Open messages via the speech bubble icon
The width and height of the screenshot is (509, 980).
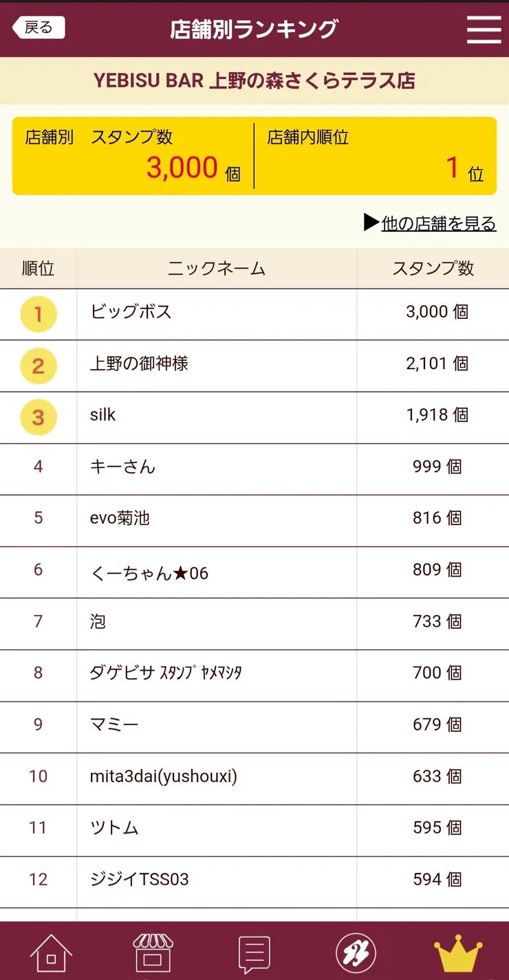pyautogui.click(x=254, y=952)
